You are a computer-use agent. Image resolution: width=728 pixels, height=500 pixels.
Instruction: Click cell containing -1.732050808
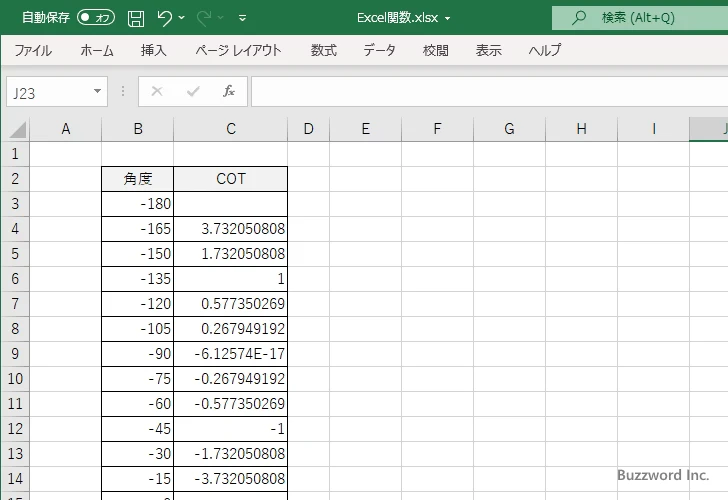click(231, 454)
